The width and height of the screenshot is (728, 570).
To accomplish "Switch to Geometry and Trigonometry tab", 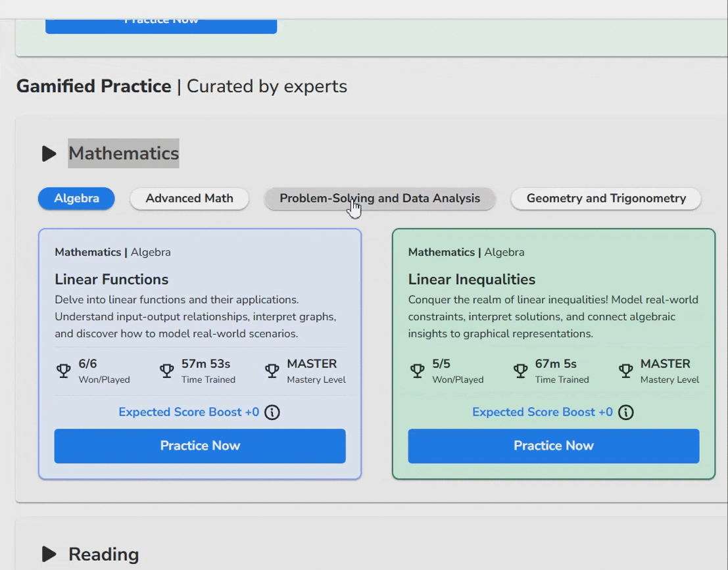I will [x=605, y=198].
